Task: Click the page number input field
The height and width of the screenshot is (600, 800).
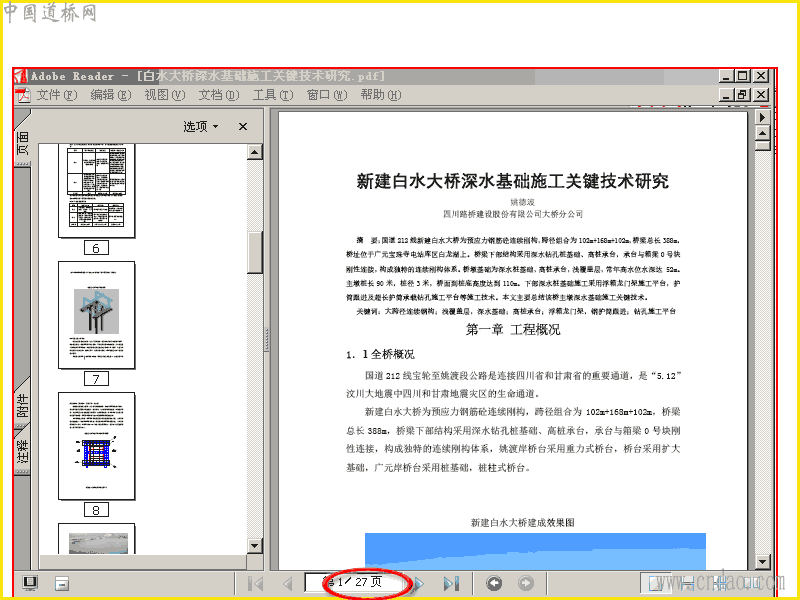Action: point(355,582)
